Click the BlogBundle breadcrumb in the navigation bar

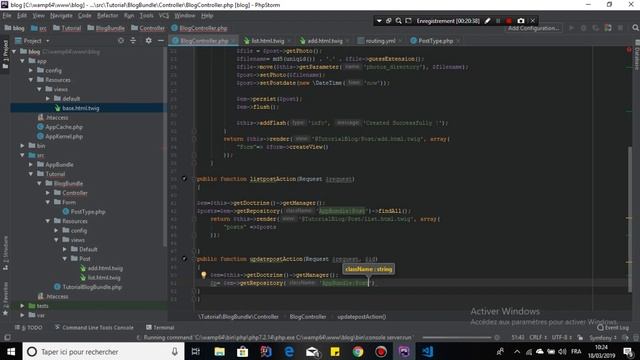point(106,28)
